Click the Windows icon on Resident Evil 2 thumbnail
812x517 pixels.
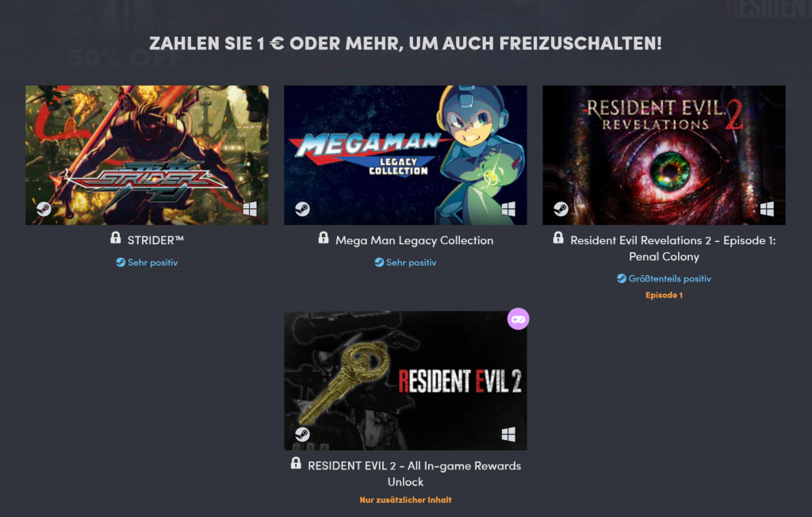[x=508, y=434]
